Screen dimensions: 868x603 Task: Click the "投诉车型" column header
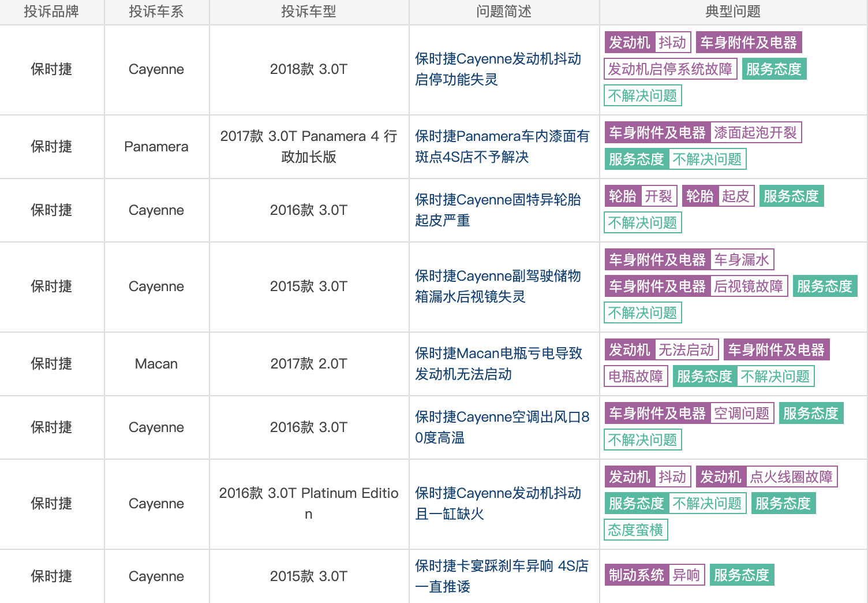pos(309,12)
